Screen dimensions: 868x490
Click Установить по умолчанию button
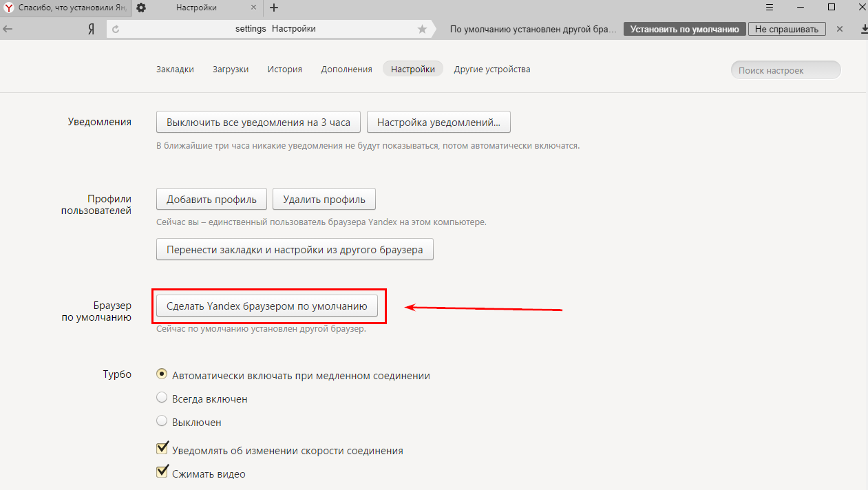click(x=684, y=29)
